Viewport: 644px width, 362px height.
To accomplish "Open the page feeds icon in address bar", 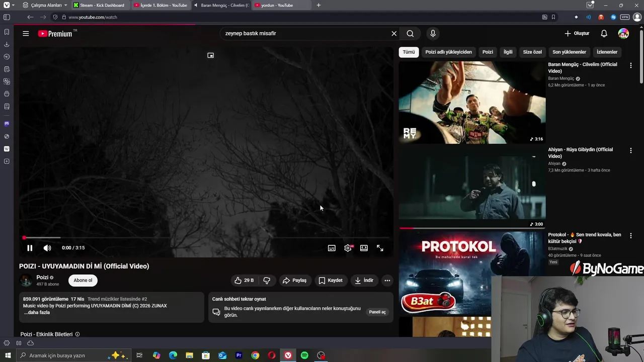I will click(544, 17).
